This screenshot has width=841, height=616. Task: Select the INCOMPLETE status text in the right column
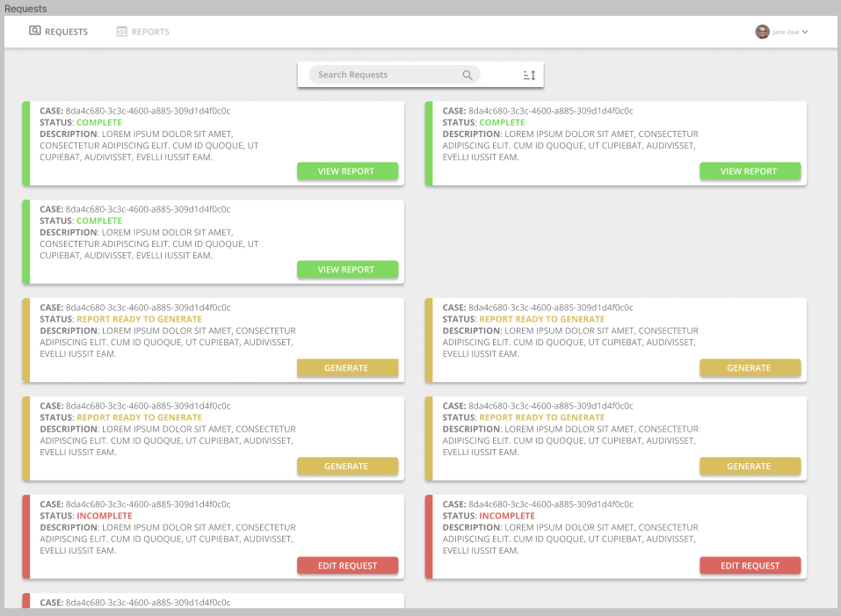[x=507, y=516]
